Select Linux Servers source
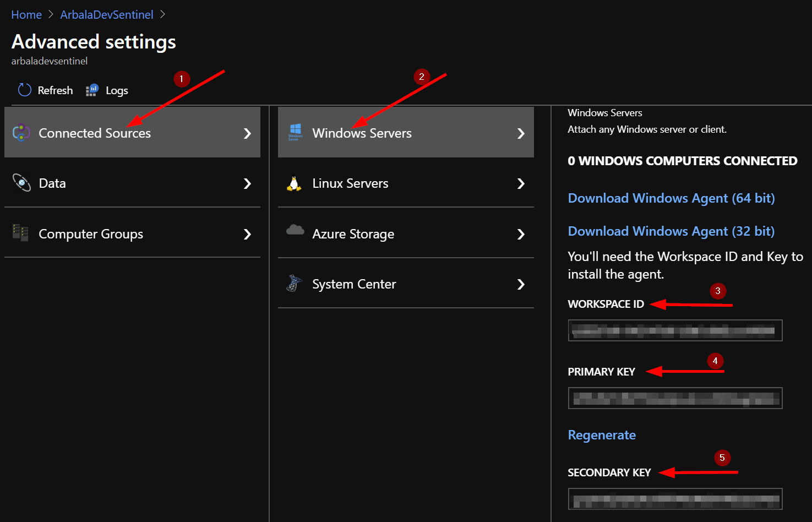Viewport: 812px width, 522px height. 406,183
